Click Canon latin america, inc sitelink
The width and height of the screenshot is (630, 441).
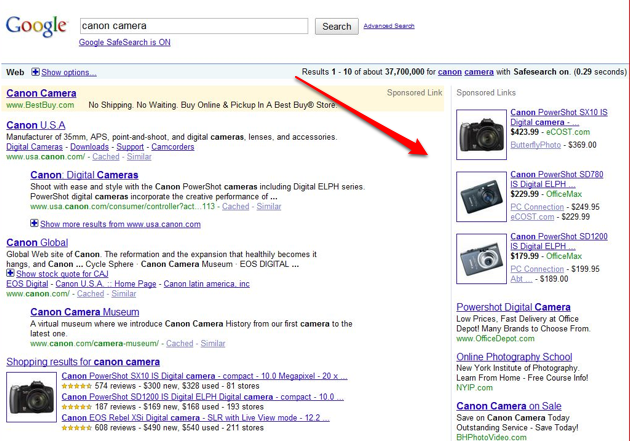pos(207,284)
